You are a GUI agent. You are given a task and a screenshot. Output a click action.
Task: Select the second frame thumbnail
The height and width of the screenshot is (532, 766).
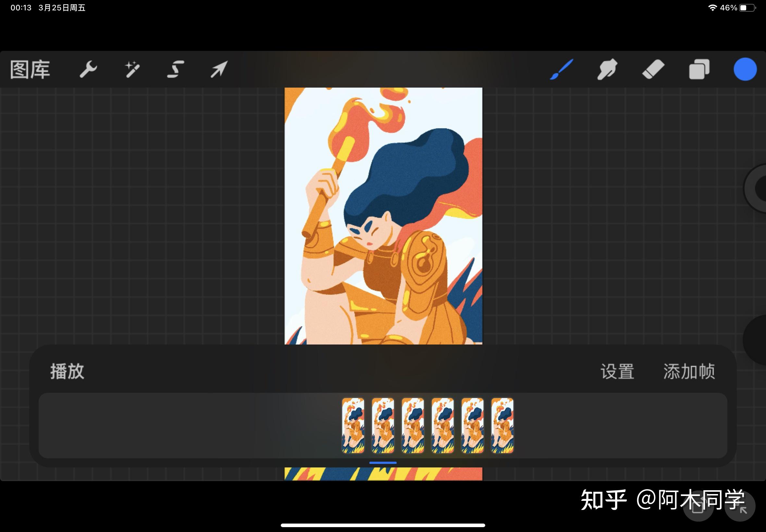pos(383,426)
